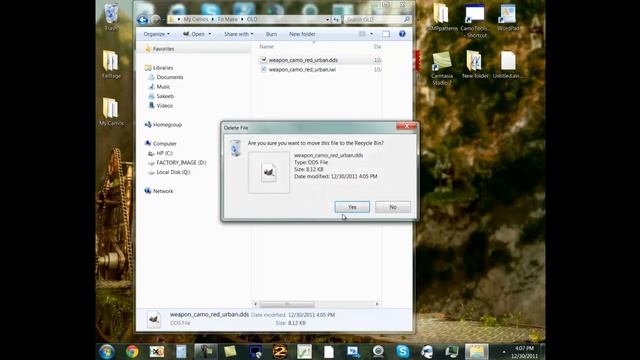The height and width of the screenshot is (360, 640).
Task: Change view using the view icon
Action: 362,34
